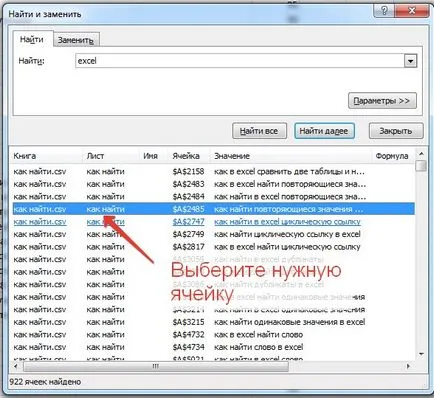
Task: Click value 'как найти циклическую ссылку в excel'
Action: click(x=287, y=234)
